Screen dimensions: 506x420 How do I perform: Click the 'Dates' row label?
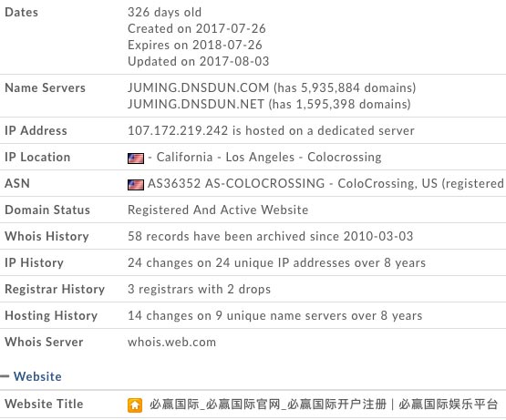pos(21,12)
